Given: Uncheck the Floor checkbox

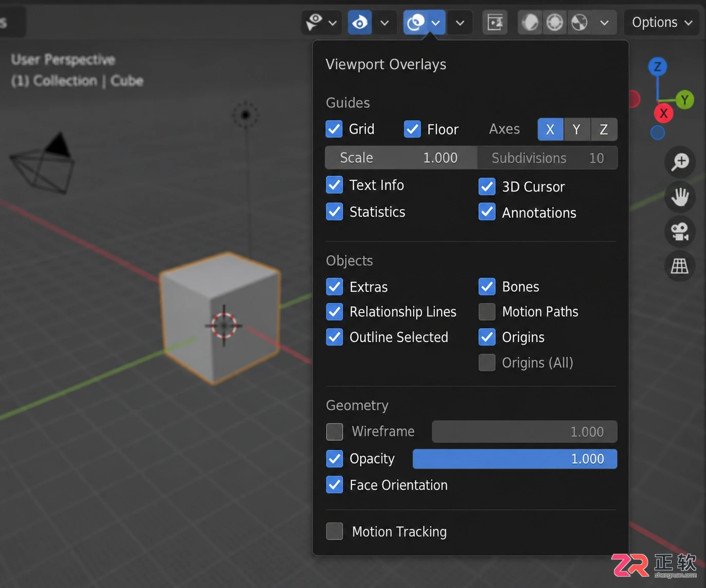Looking at the screenshot, I should point(412,129).
